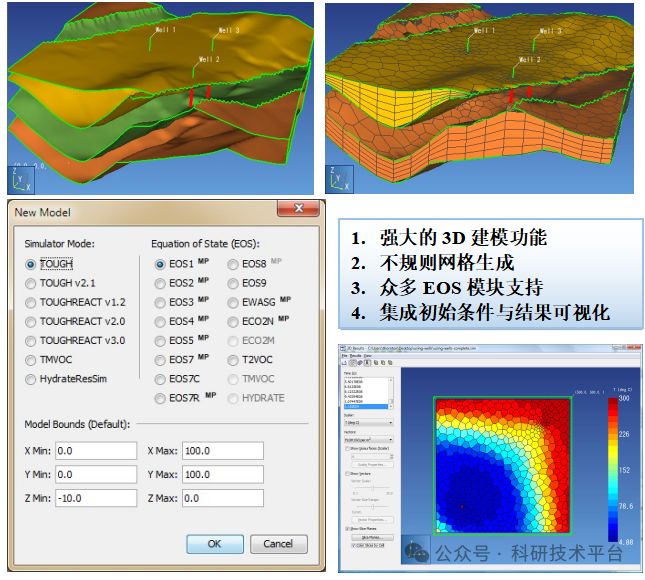This screenshot has height=580, width=645.
Task: Select T2VOC equation of state
Action: pos(233,360)
